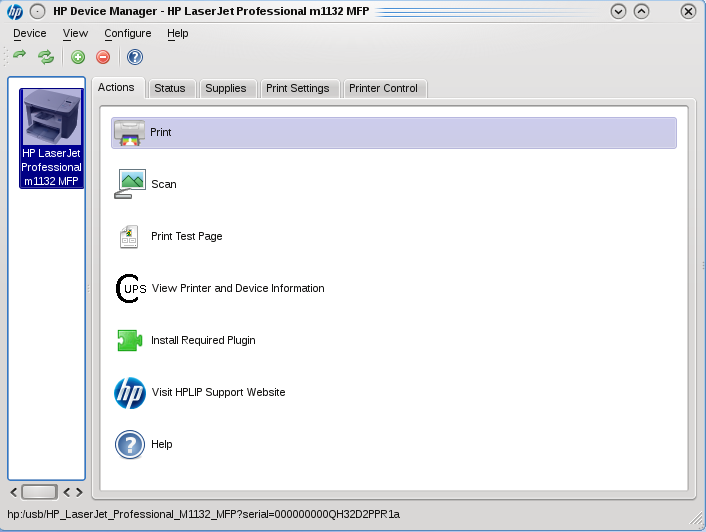Open the Configure menu

tap(128, 33)
